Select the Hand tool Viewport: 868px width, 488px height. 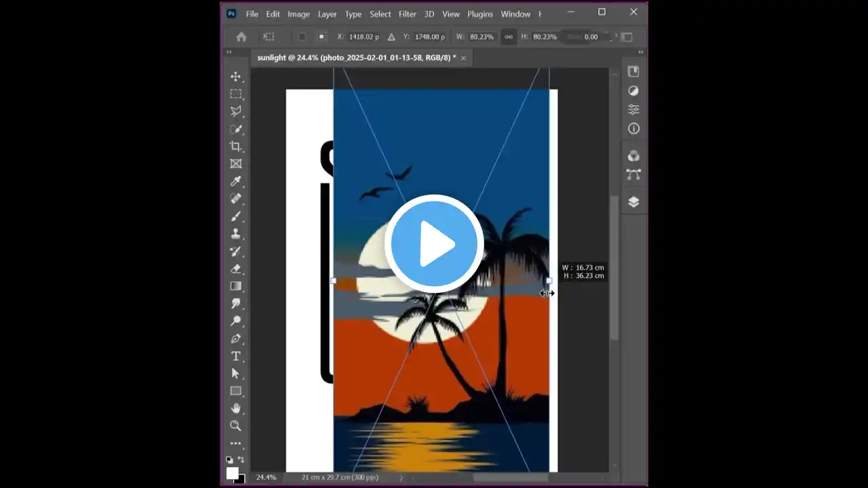click(x=235, y=408)
